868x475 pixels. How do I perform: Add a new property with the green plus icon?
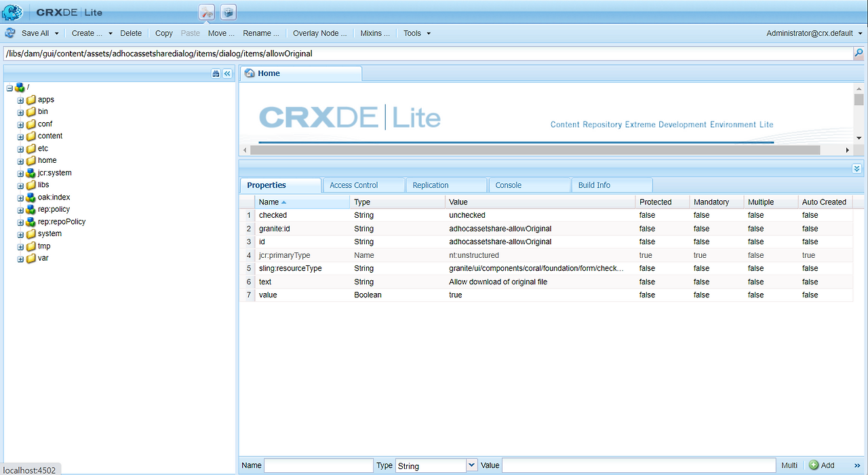pyautogui.click(x=813, y=465)
